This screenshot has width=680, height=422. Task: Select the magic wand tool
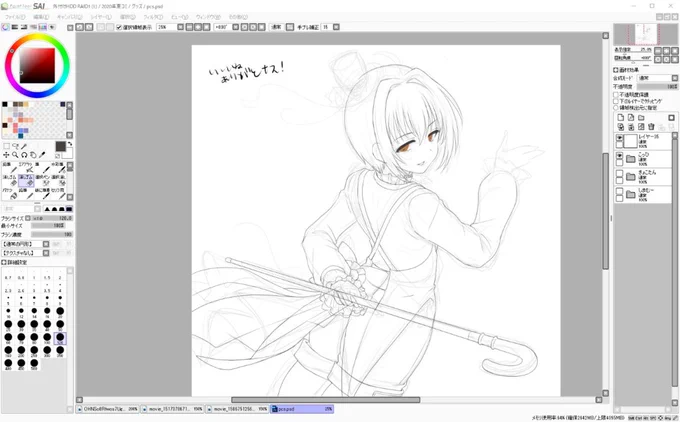point(24,147)
